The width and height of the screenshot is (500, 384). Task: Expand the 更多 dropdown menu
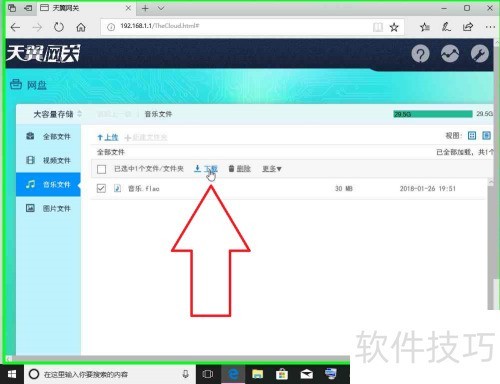[272, 169]
